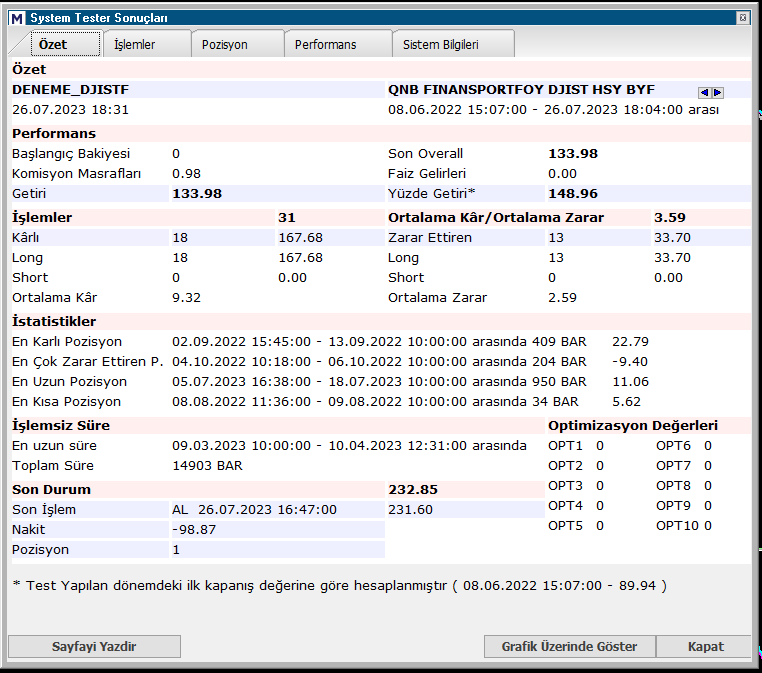This screenshot has width=762, height=673.
Task: Click Grafik Üzerinde Göster button
Action: 569,646
